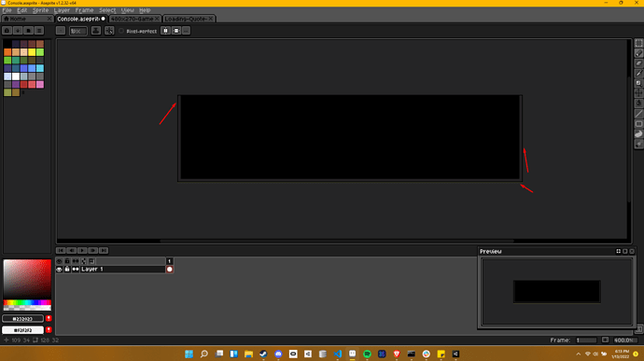Click the second symmetry icon
Image resolution: width=644 pixels, height=361 pixels.
click(176, 31)
